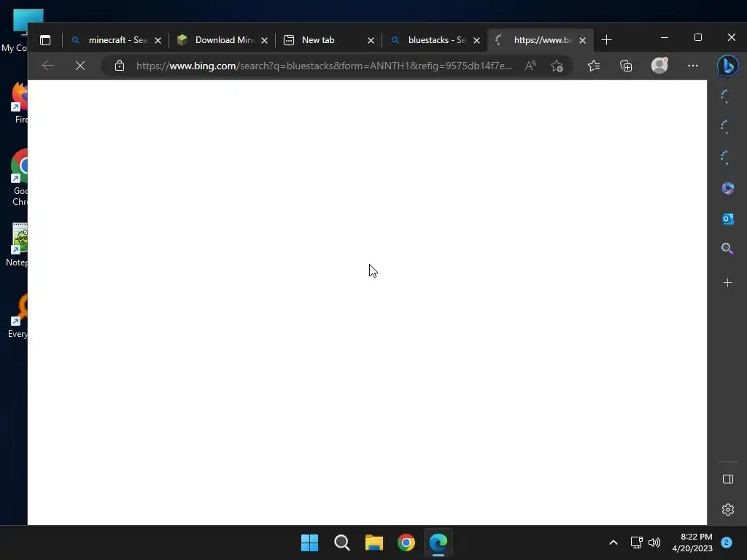The width and height of the screenshot is (747, 560).
Task: Open network status tray icon
Action: click(x=636, y=542)
